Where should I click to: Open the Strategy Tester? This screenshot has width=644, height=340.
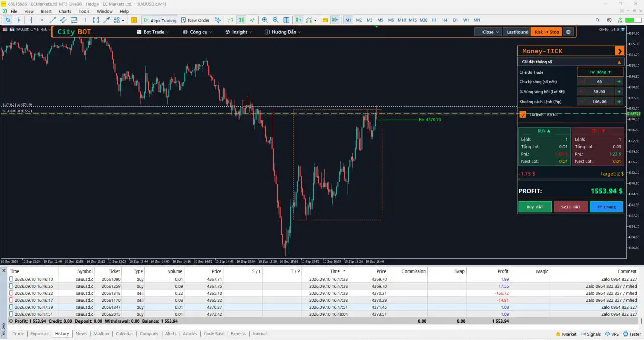[x=632, y=334]
